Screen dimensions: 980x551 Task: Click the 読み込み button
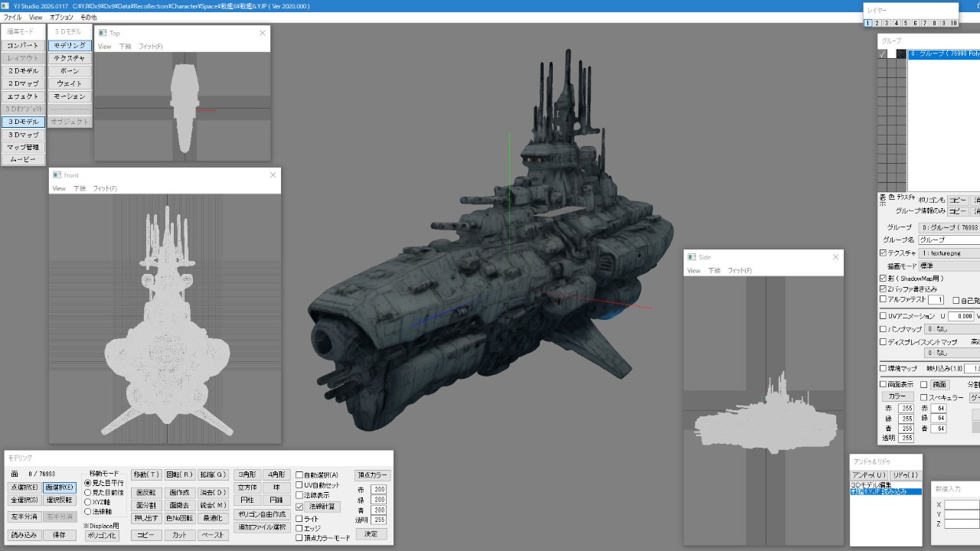coord(24,535)
